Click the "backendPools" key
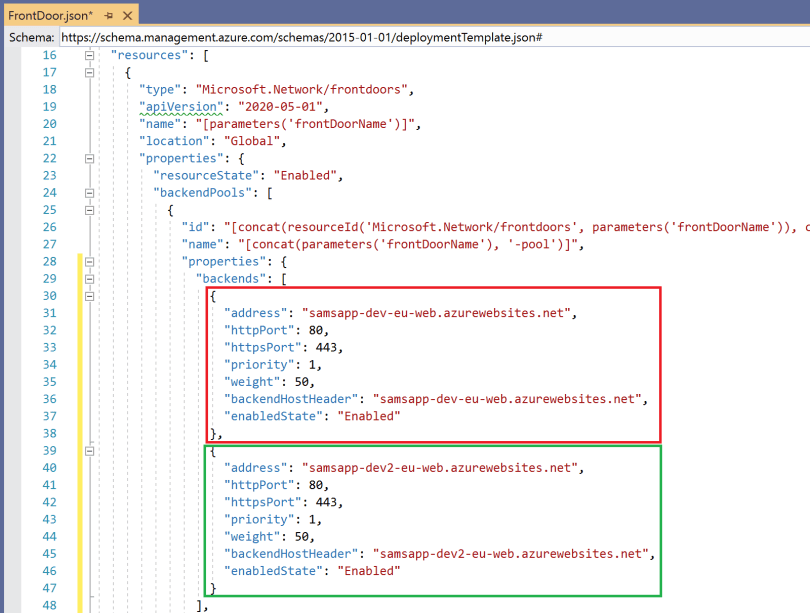The image size is (810, 613). 202,193
